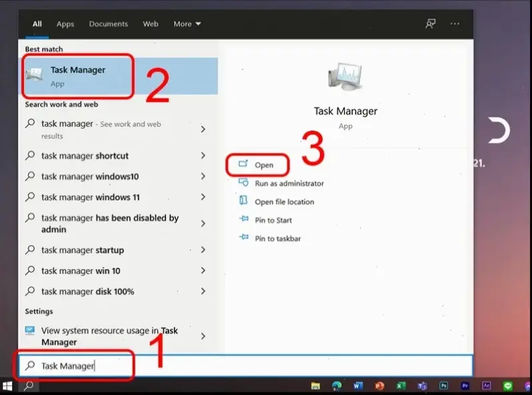Click the feedback icon in search header

click(x=431, y=24)
